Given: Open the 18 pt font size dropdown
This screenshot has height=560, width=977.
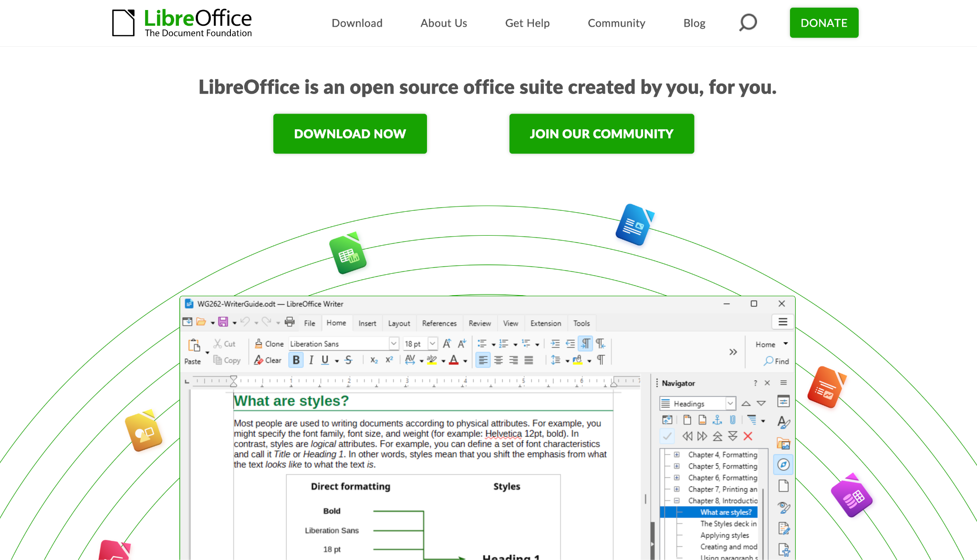Looking at the screenshot, I should click(433, 343).
